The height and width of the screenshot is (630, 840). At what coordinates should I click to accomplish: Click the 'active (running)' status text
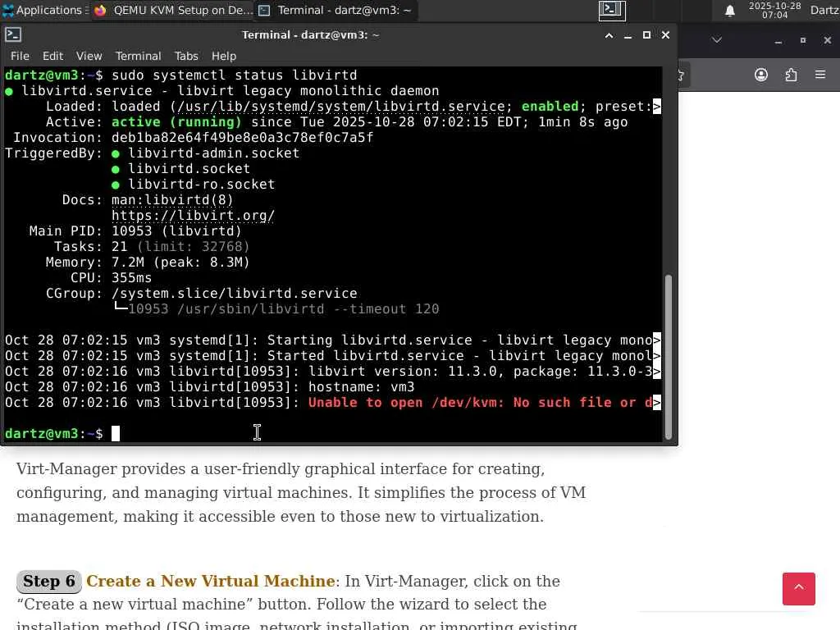tap(176, 121)
